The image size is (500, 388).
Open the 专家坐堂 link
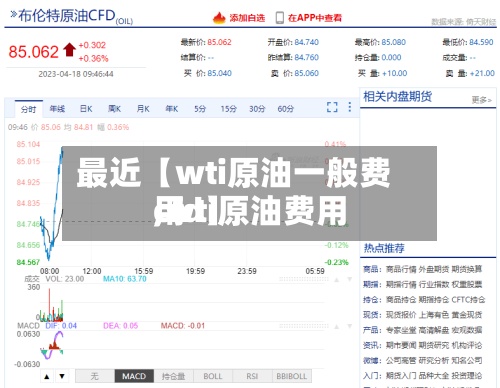[401, 330]
